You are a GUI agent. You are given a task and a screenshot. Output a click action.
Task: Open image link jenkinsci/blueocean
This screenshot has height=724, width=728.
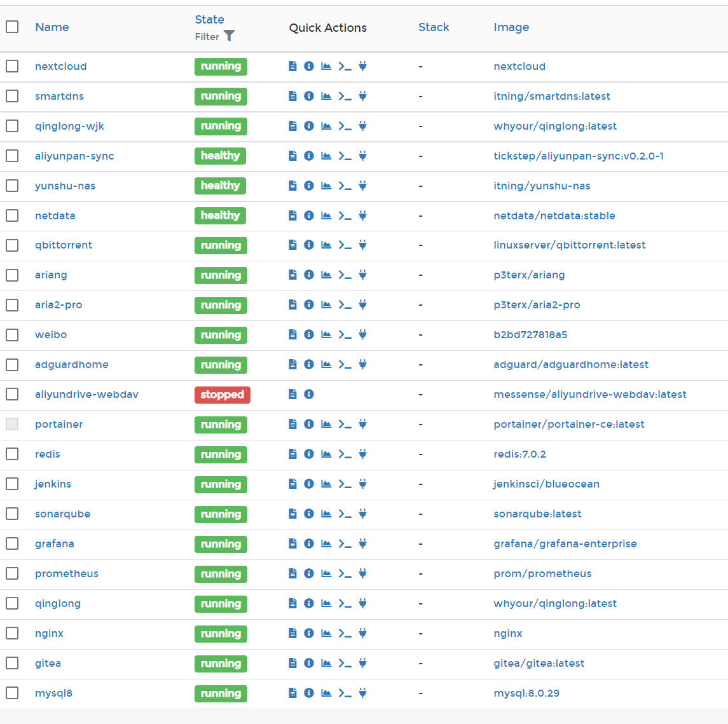point(546,484)
